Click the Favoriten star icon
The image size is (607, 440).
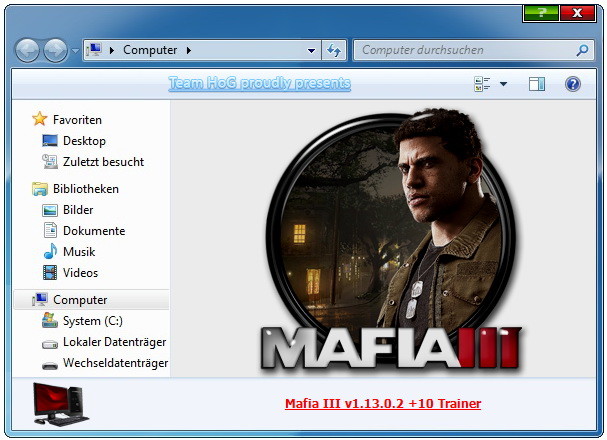pyautogui.click(x=40, y=119)
